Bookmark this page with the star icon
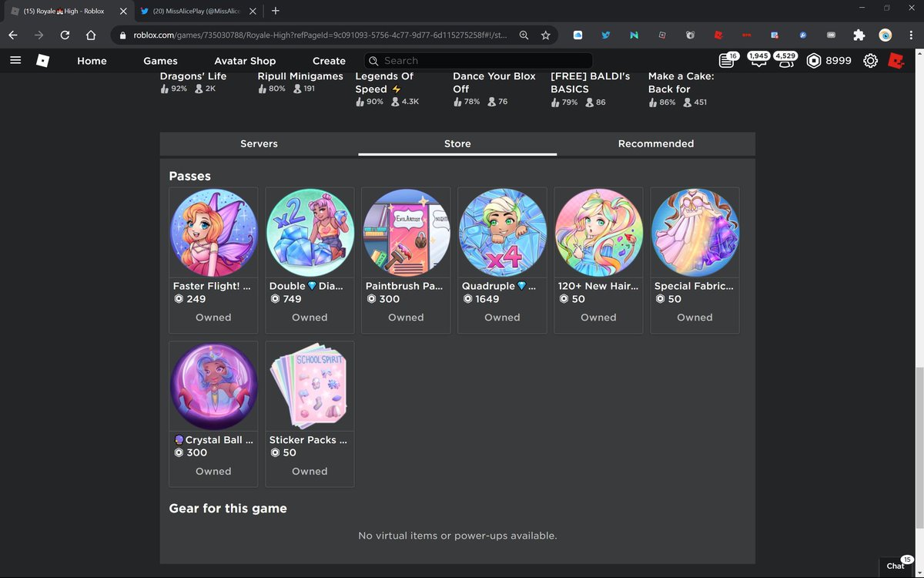This screenshot has width=924, height=578. pyautogui.click(x=545, y=35)
